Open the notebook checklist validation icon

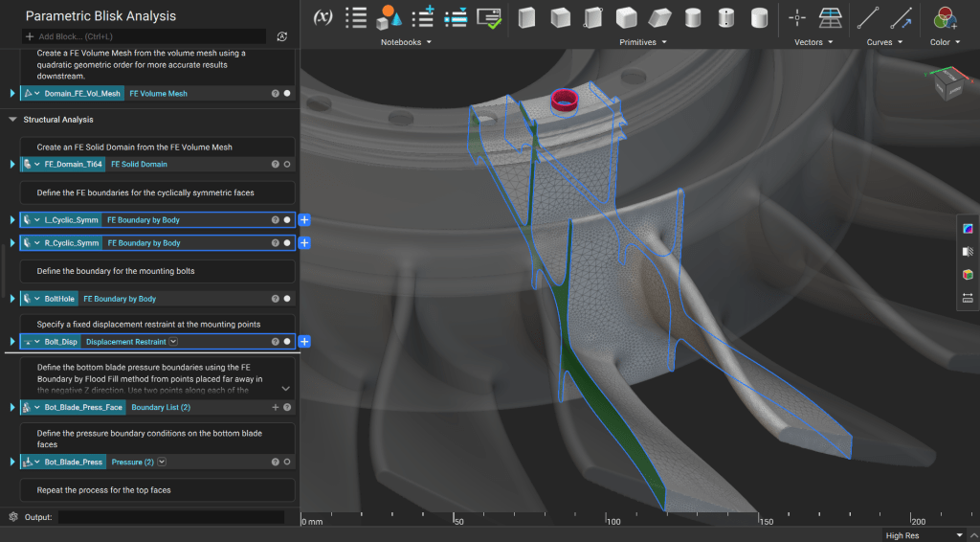pyautogui.click(x=489, y=17)
